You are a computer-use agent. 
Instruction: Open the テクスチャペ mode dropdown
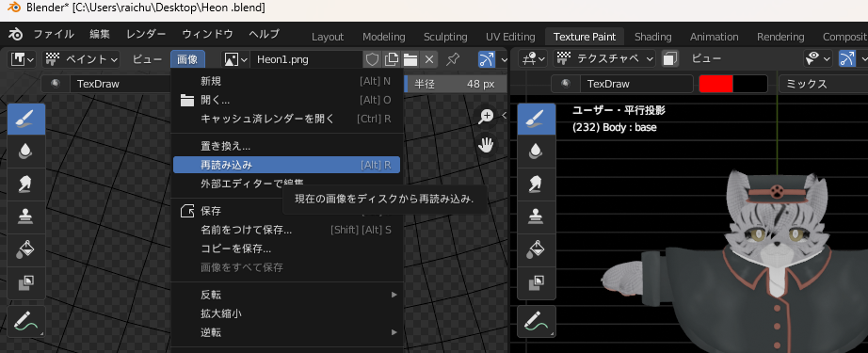point(605,58)
